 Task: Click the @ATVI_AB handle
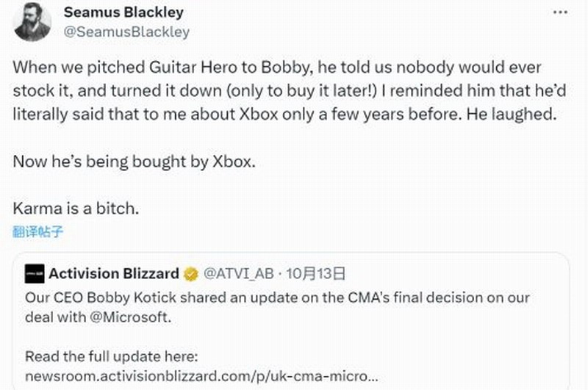pyautogui.click(x=238, y=274)
